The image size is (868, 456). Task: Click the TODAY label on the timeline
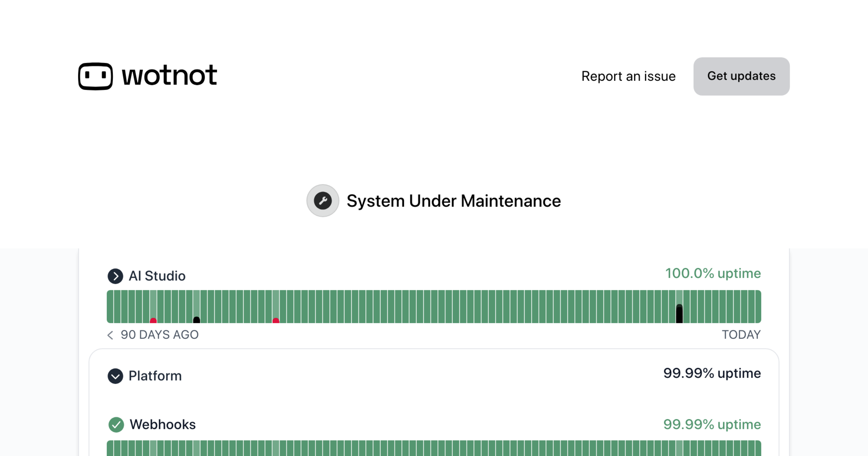pyautogui.click(x=741, y=335)
